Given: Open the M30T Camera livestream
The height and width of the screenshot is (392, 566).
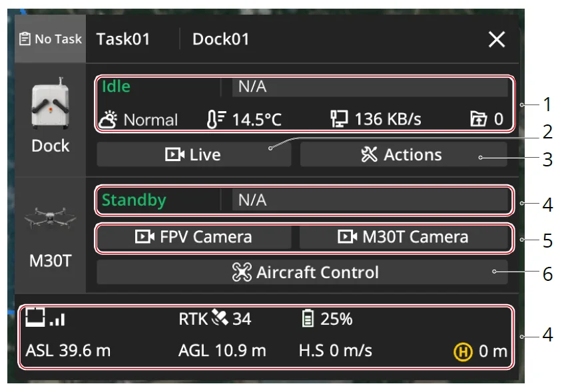Looking at the screenshot, I should click(403, 237).
